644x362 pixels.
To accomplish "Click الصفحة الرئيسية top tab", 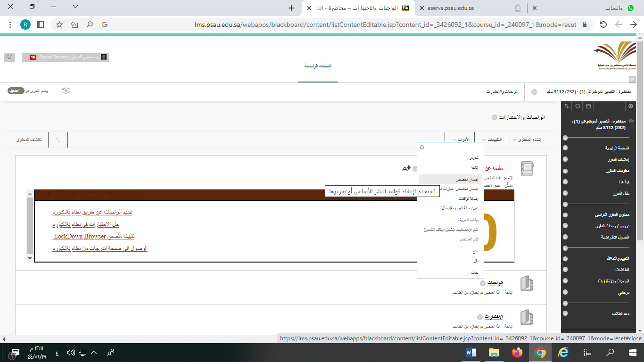I will pos(318,66).
